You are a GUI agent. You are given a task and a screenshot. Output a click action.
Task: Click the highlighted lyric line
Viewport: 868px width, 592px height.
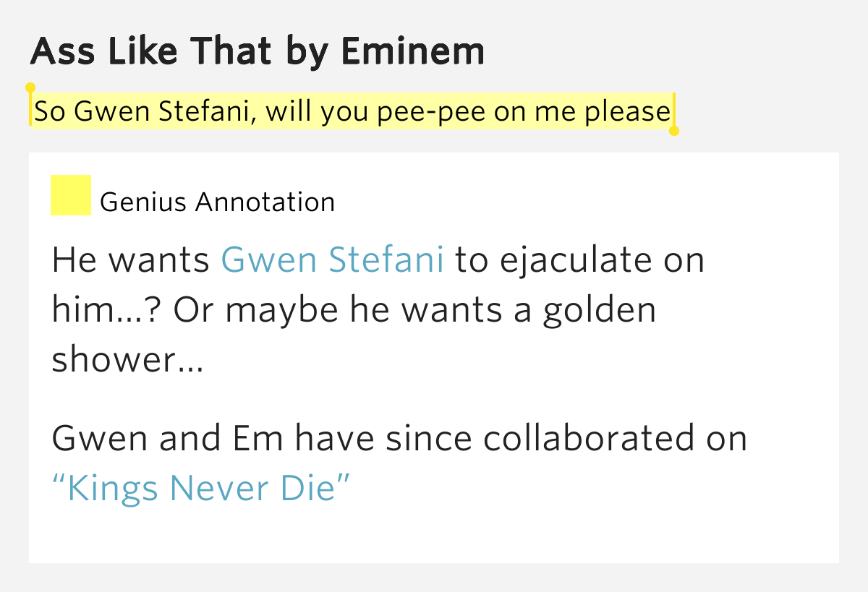point(352,111)
